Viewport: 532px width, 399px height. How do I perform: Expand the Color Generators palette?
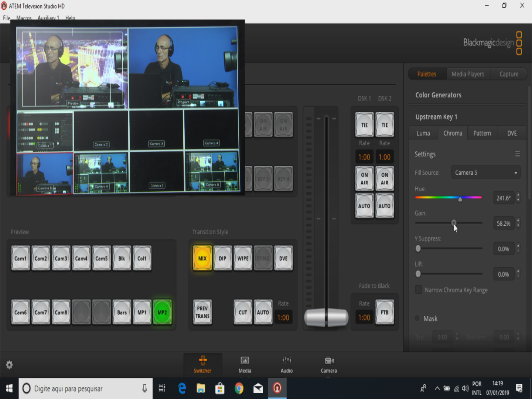[438, 95]
